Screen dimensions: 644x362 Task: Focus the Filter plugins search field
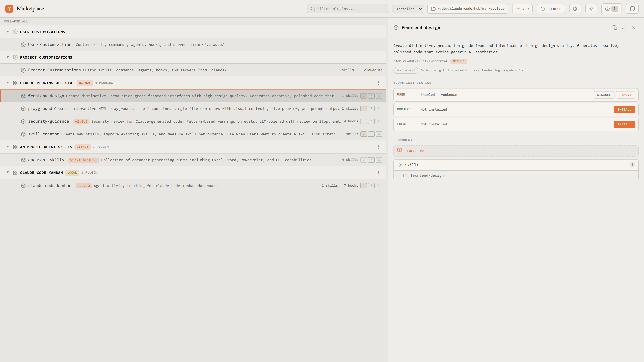(347, 9)
